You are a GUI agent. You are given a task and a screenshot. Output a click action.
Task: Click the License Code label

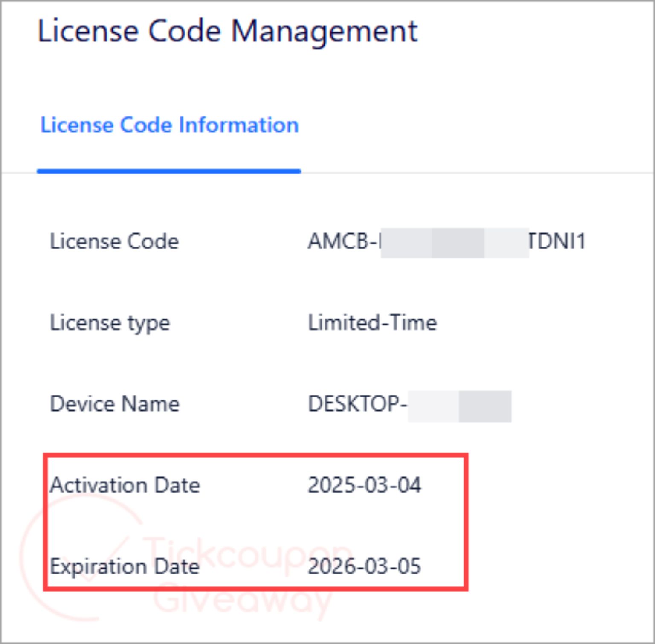click(114, 241)
